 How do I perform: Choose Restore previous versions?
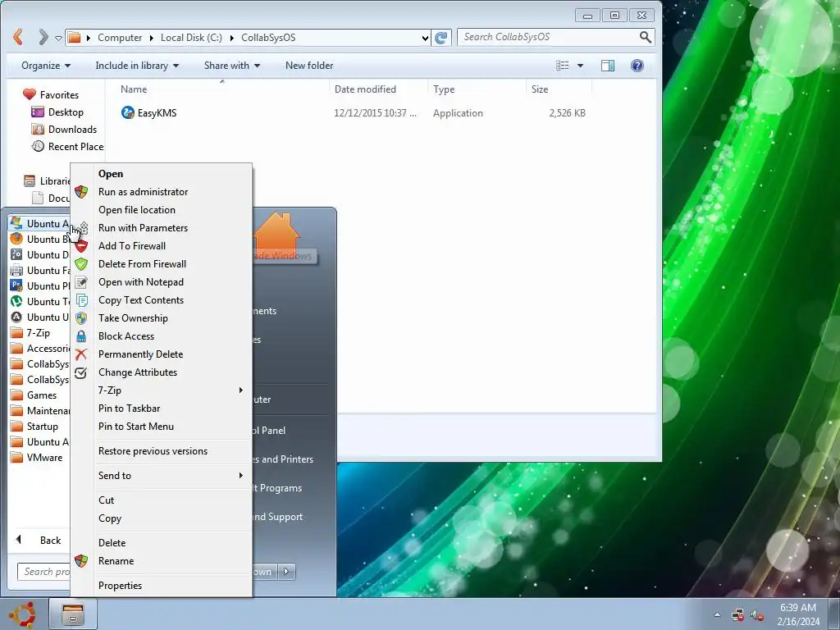[x=153, y=451]
